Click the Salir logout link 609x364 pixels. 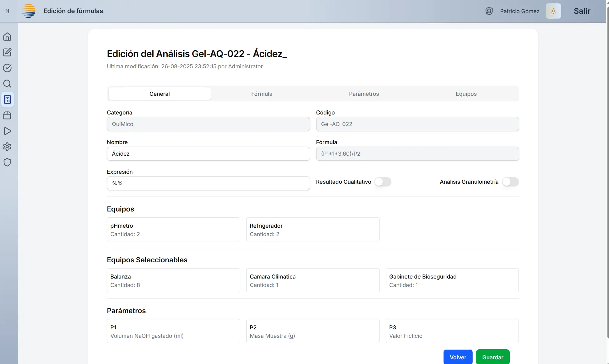582,11
